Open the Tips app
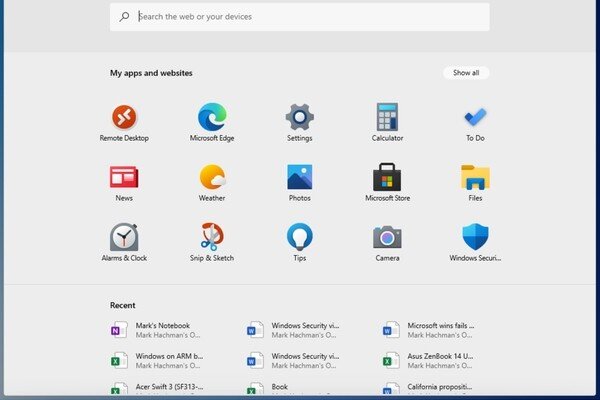 tap(300, 243)
